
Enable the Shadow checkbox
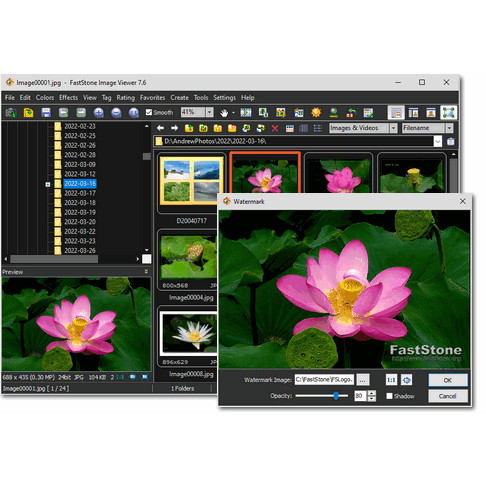(x=389, y=396)
